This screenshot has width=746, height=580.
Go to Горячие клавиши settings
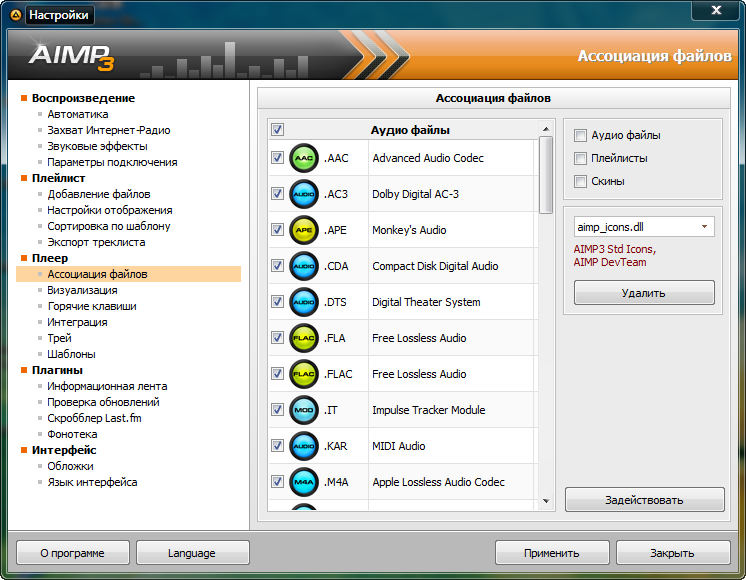coord(92,306)
